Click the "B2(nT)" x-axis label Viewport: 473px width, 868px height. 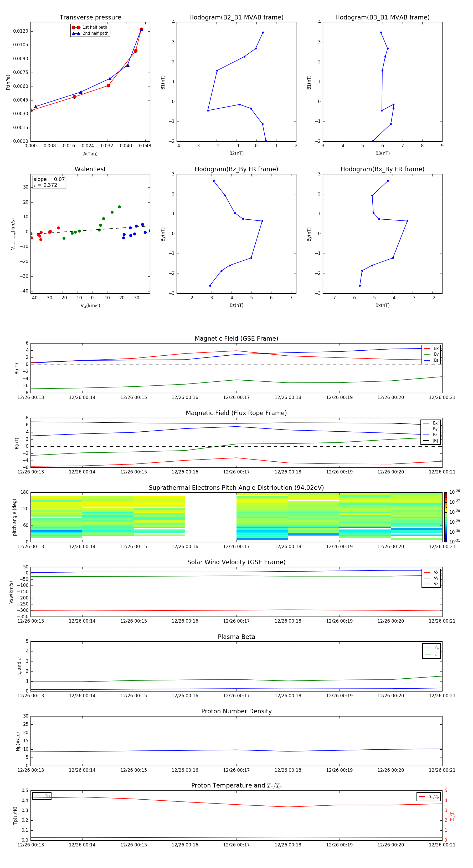pyautogui.click(x=236, y=153)
